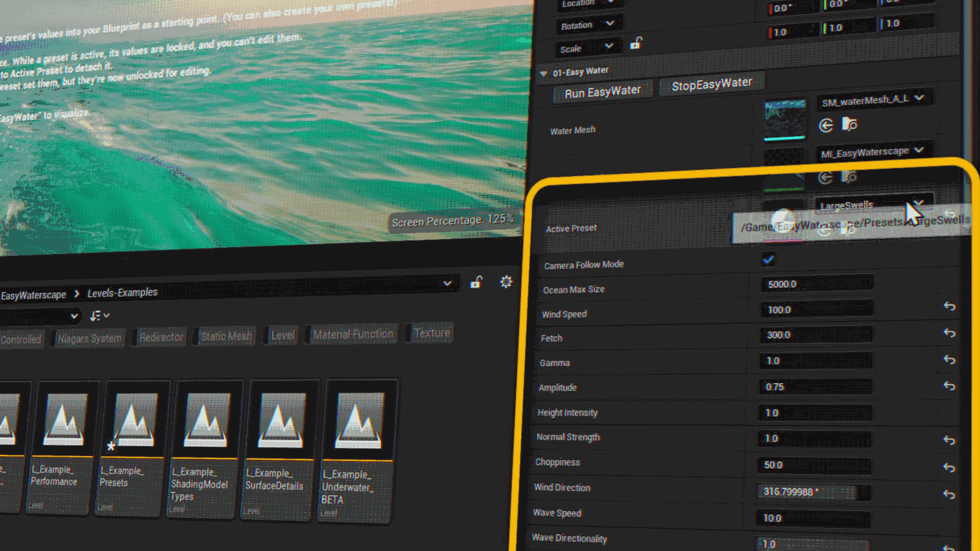Click the EasyWaterscape breadcrumb
Screen dimensions: 980x551
tap(33, 295)
